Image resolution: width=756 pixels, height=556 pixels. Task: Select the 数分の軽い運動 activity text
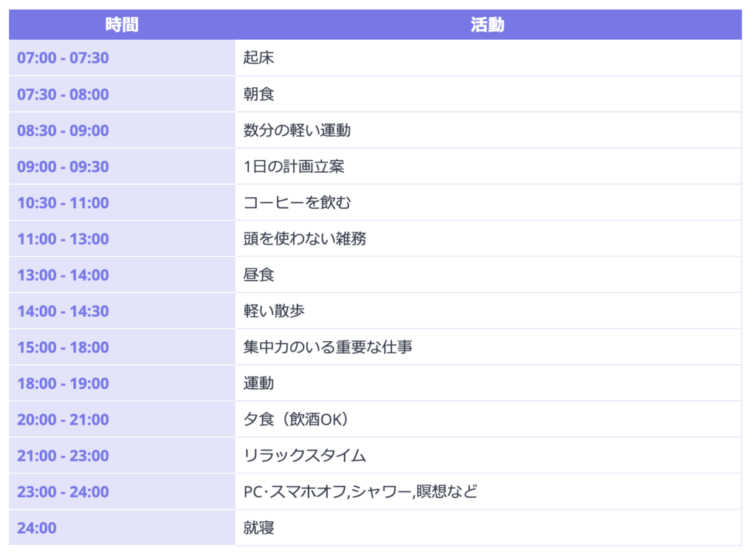coord(297,131)
